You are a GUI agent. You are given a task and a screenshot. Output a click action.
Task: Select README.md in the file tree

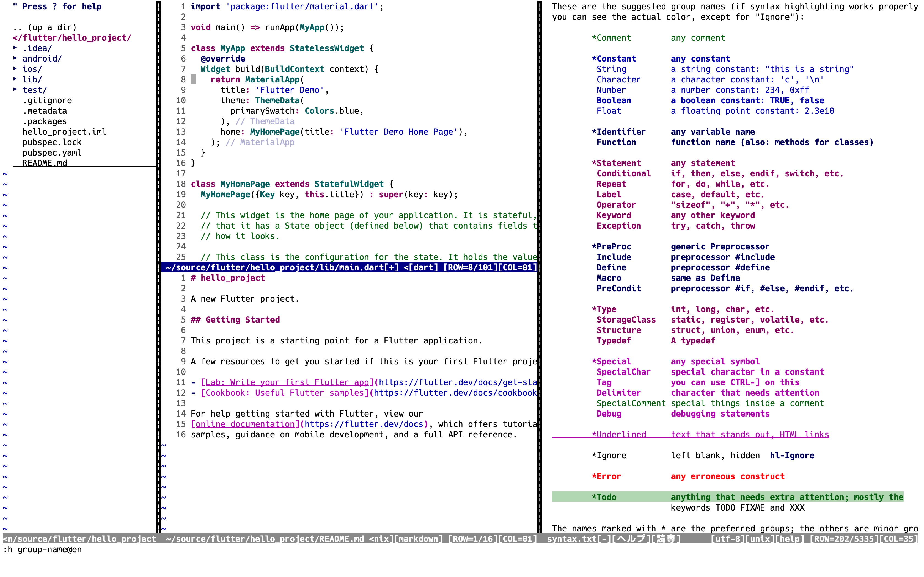click(44, 163)
